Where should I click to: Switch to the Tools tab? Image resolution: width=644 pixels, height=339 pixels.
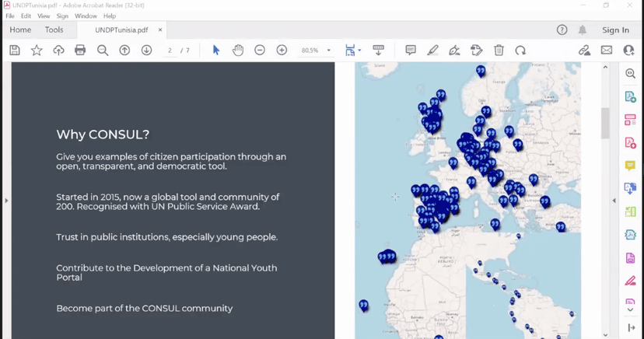pyautogui.click(x=54, y=30)
